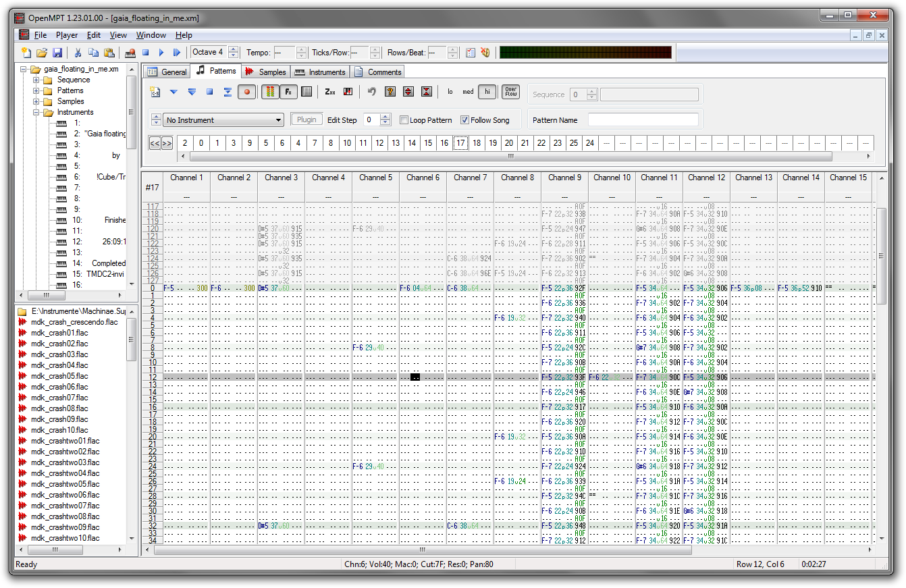
Task: Collapse the gaia_floating_in_me.xm tree root
Action: 24,69
